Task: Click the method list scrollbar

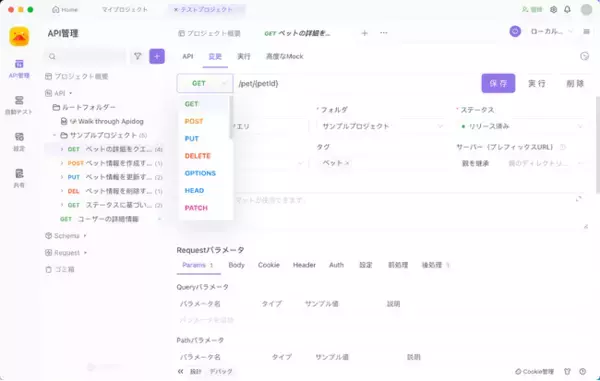Action: [231, 117]
